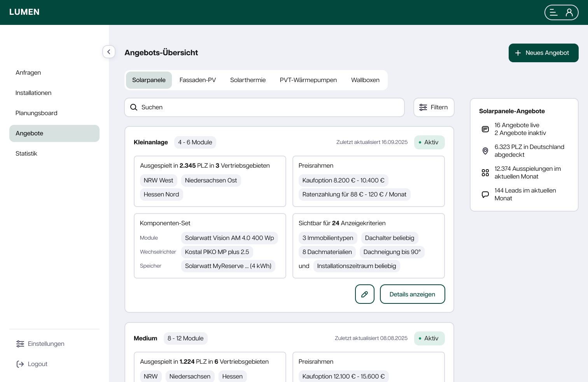Image resolution: width=588 pixels, height=382 pixels.
Task: Click the Kostal PIKO MP plus 2.5 chip
Action: [x=217, y=252]
